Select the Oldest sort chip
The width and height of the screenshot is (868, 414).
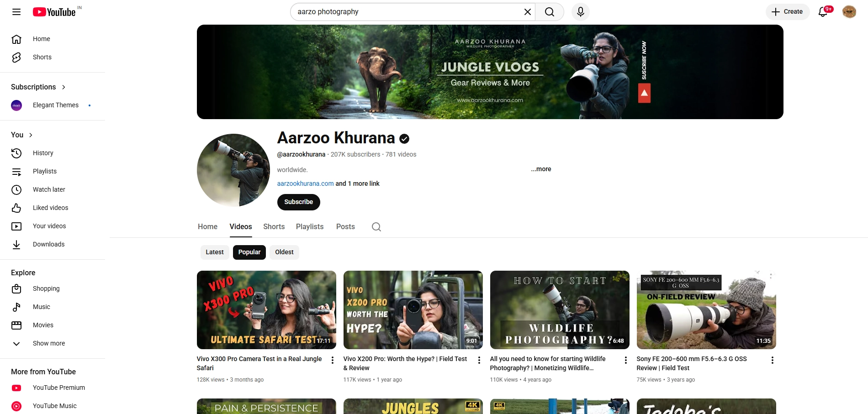click(284, 252)
